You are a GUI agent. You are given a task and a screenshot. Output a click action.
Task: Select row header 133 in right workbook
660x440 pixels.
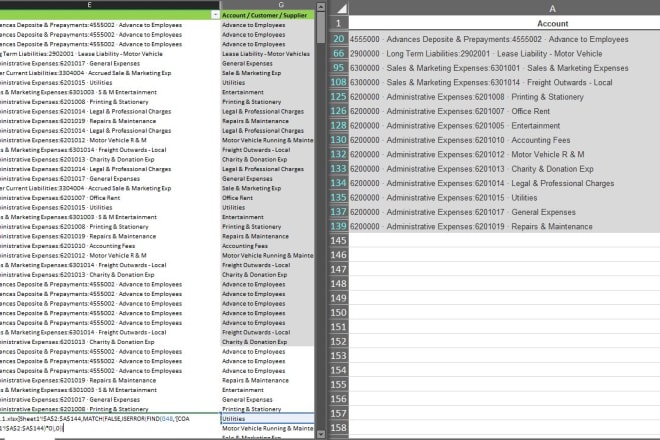[x=338, y=169]
